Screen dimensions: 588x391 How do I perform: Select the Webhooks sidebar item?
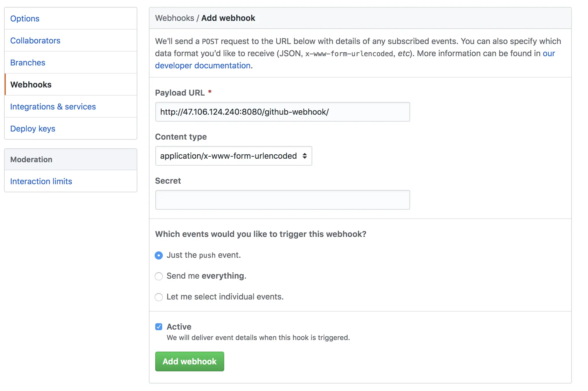point(31,85)
